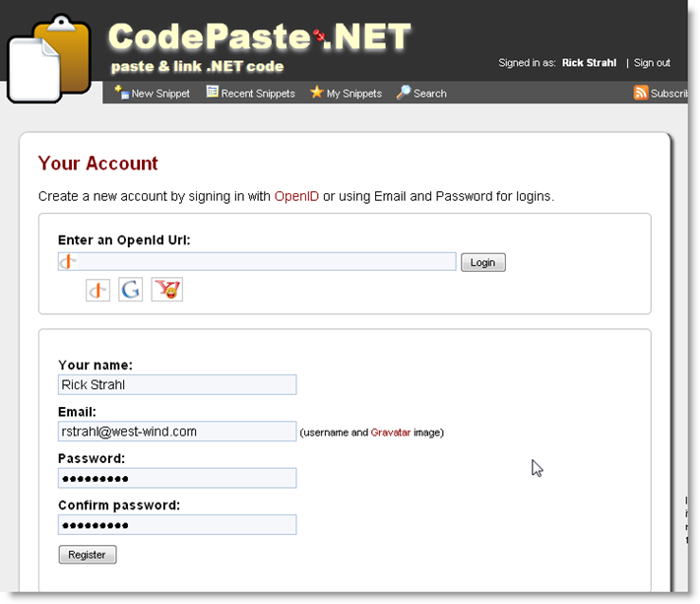This screenshot has width=700, height=604.
Task: Click the 'Your Account' heading
Action: click(x=97, y=163)
